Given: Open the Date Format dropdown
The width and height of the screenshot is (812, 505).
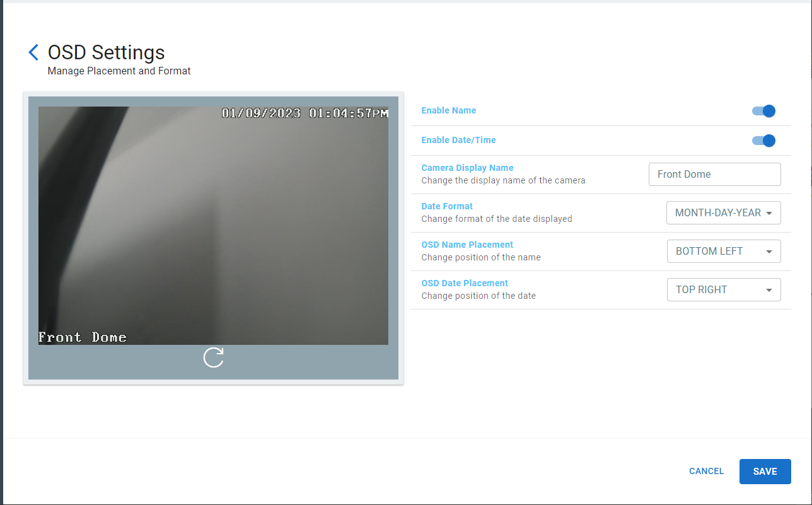Looking at the screenshot, I should click(723, 213).
